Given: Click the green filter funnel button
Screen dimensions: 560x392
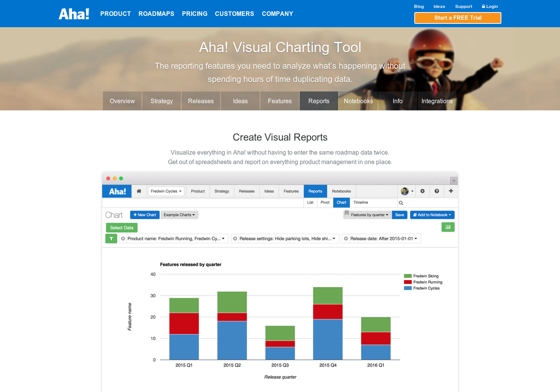Looking at the screenshot, I should [x=111, y=239].
